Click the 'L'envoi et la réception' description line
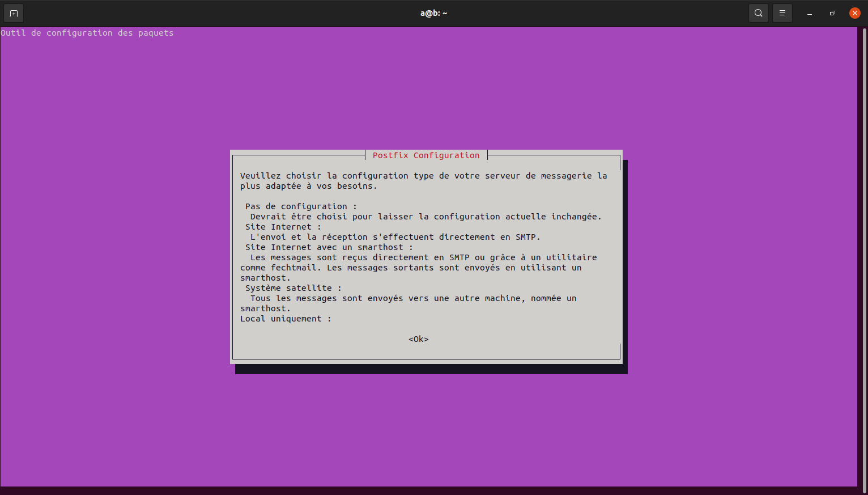This screenshot has width=868, height=495. [x=395, y=237]
